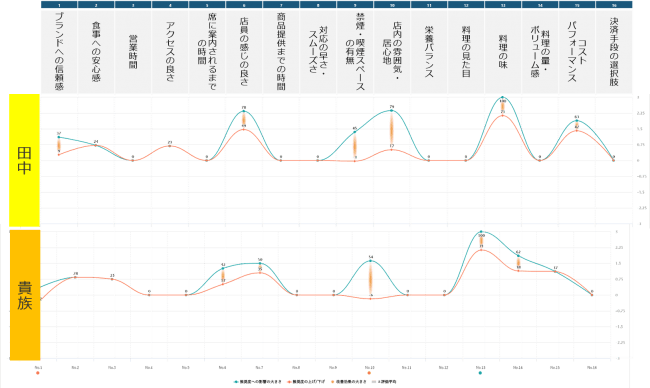
Task: Click the No.7 x-axis label
Action: pos(259,367)
